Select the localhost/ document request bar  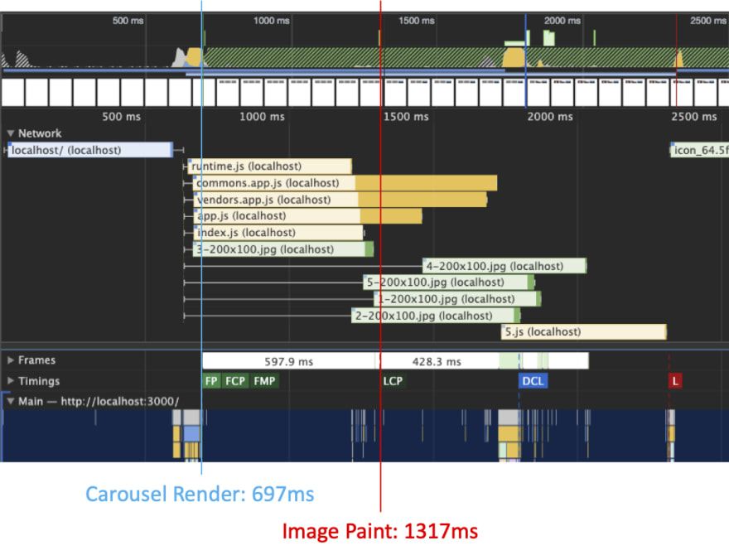tap(89, 150)
